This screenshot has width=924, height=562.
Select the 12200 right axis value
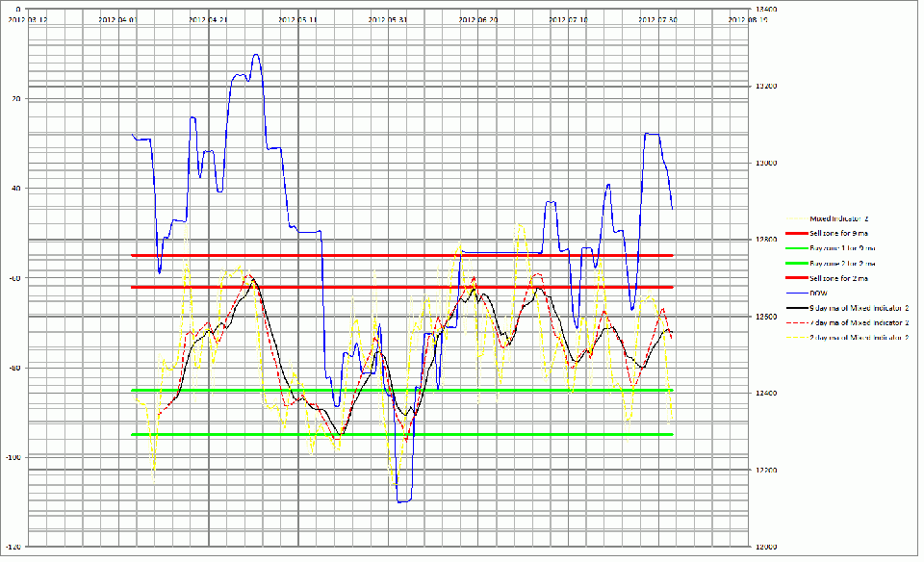tap(766, 471)
